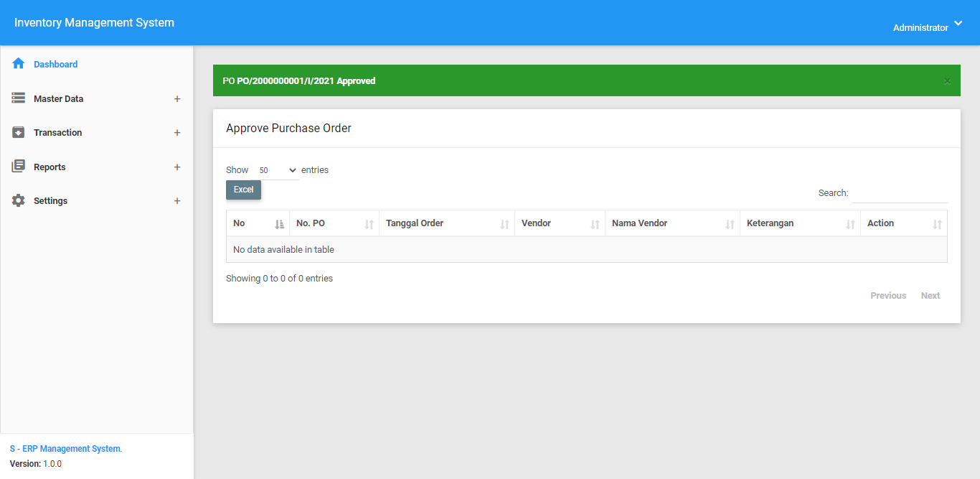This screenshot has height=479, width=980.
Task: Expand Transaction menu plus sign
Action: pos(177,133)
